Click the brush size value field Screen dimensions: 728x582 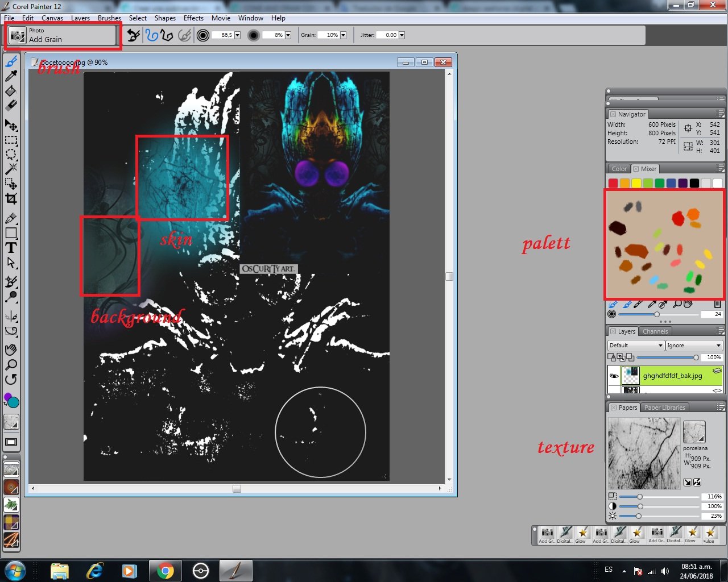coord(222,35)
